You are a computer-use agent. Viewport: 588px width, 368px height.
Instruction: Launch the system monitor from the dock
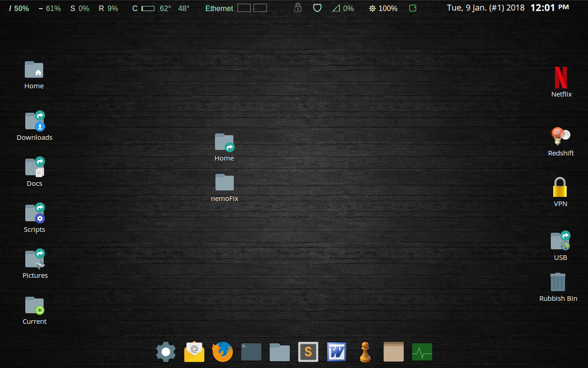coord(422,351)
